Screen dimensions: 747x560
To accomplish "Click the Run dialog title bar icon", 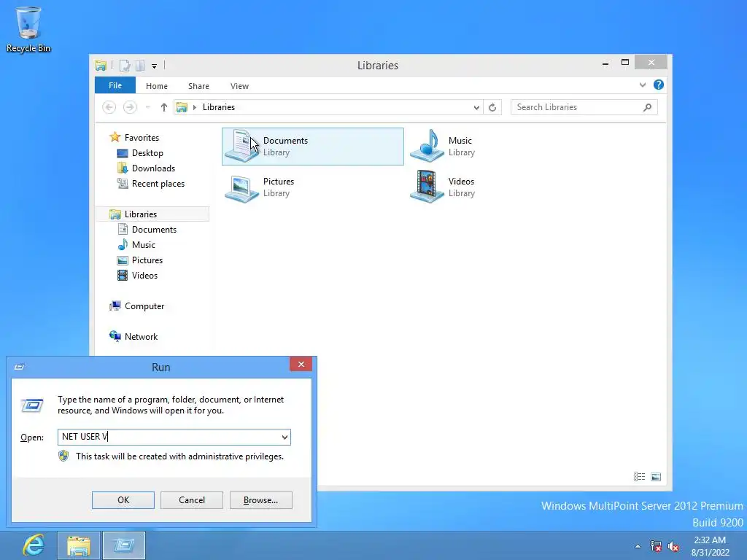I will point(20,367).
